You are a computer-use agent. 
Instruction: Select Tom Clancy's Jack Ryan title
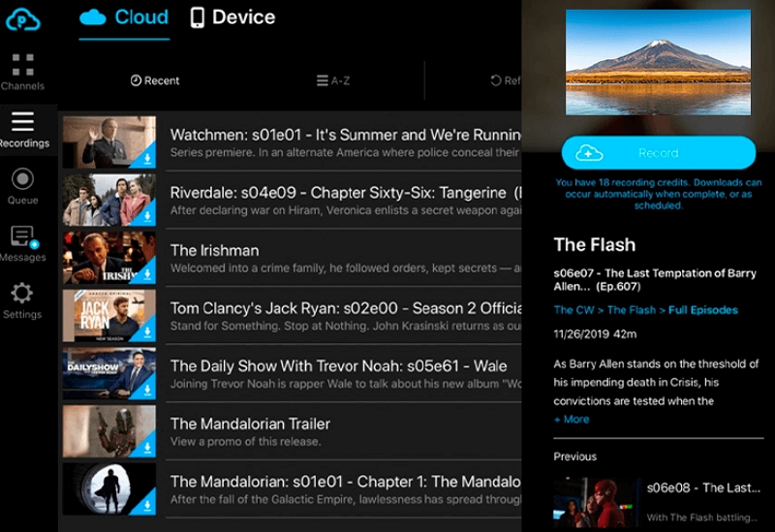(x=346, y=308)
